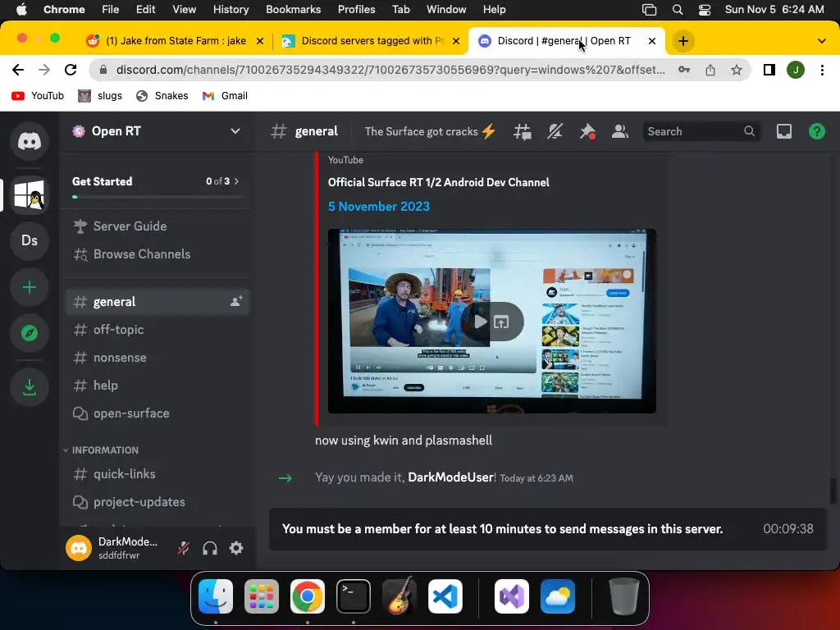Click the create invite icon on general
The image size is (840, 630).
point(236,302)
